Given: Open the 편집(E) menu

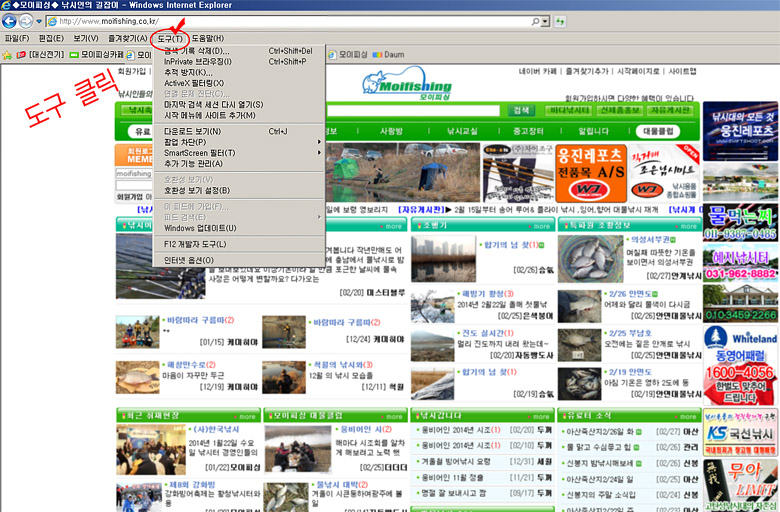Looking at the screenshot, I should [51, 38].
